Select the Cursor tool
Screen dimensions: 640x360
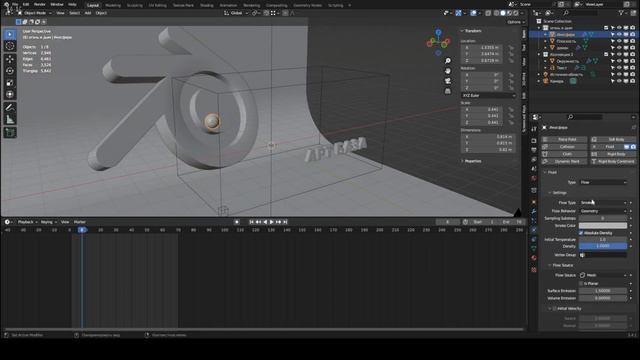[10, 46]
